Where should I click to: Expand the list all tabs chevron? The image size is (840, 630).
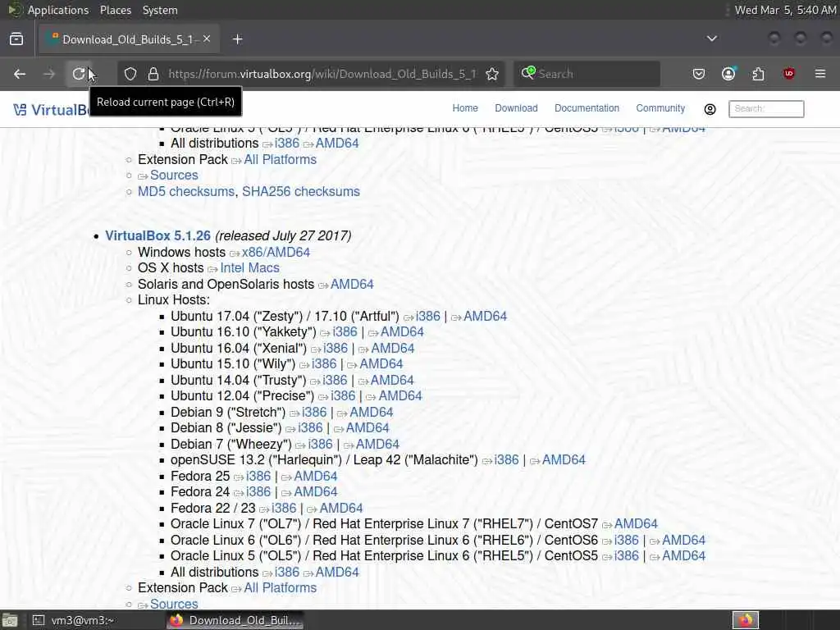(712, 39)
